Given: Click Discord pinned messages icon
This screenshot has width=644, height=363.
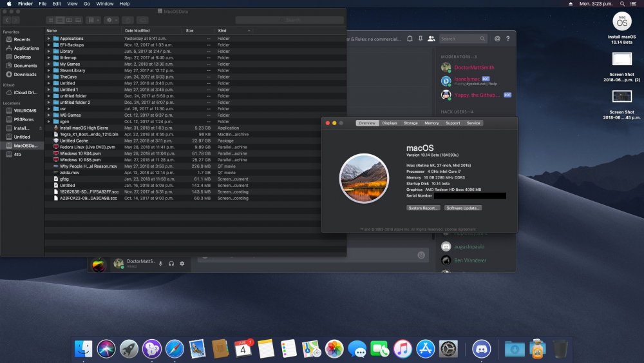Looking at the screenshot, I should (x=420, y=39).
